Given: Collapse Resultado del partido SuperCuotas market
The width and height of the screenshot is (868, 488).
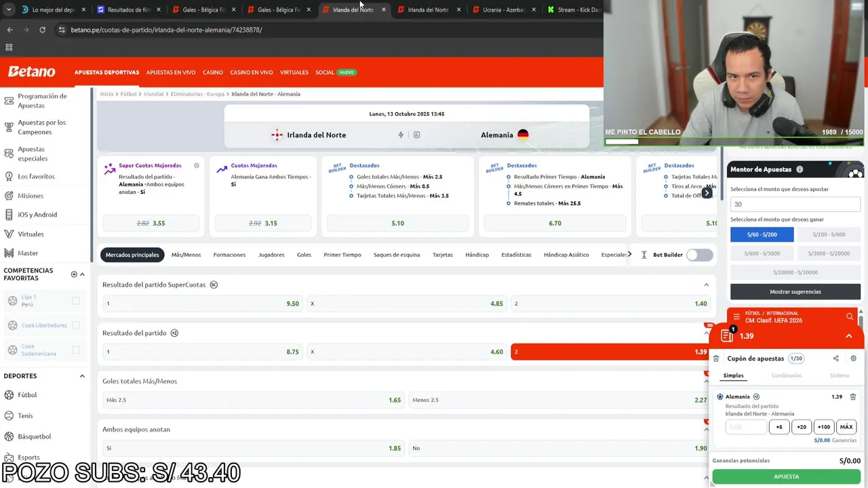Looking at the screenshot, I should [706, 285].
